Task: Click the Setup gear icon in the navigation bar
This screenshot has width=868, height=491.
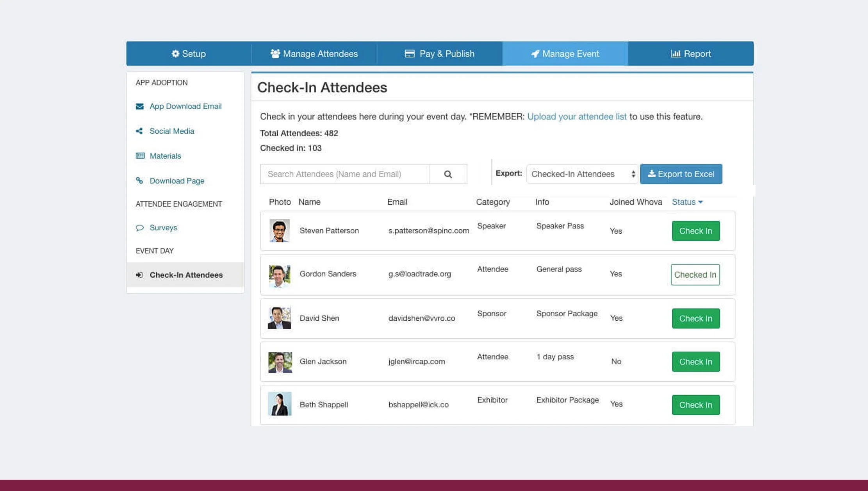Action: pos(175,54)
